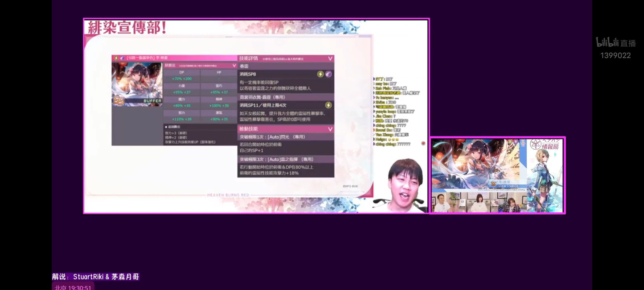This screenshot has width=644, height=290.
Task: Click the lightning icon in the card title bar
Action: point(116,58)
